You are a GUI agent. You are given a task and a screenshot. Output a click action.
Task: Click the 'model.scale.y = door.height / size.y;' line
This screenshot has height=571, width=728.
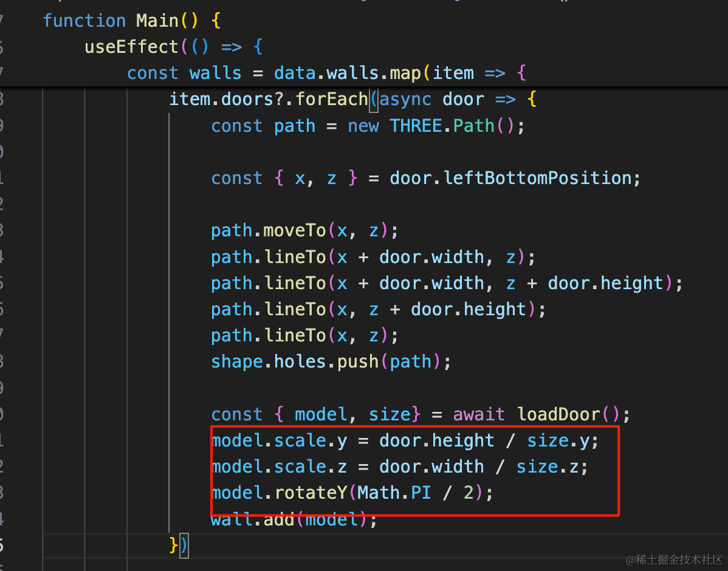pos(405,440)
